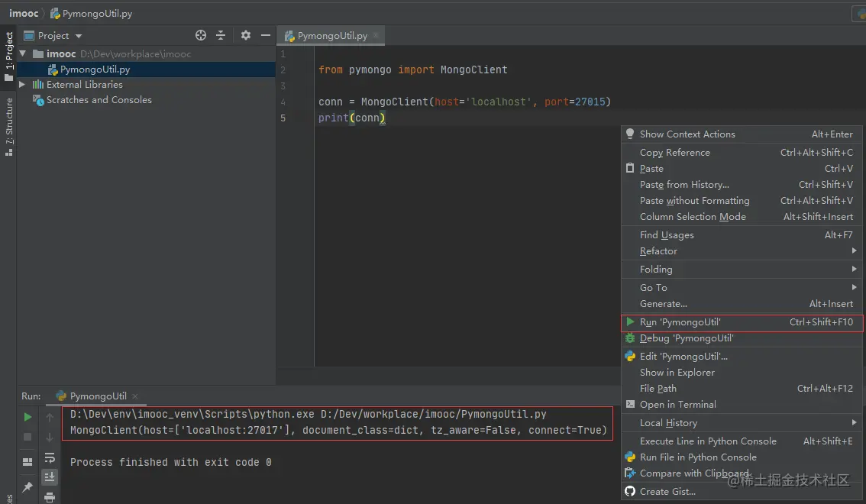Click line number 5 in the gutter
This screenshot has height=504, width=866.
pos(283,118)
